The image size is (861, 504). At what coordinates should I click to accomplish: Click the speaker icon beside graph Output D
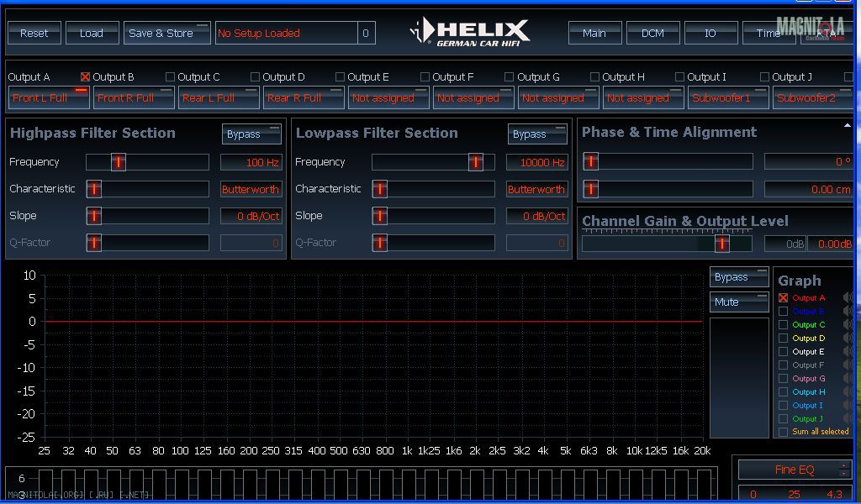(x=848, y=338)
